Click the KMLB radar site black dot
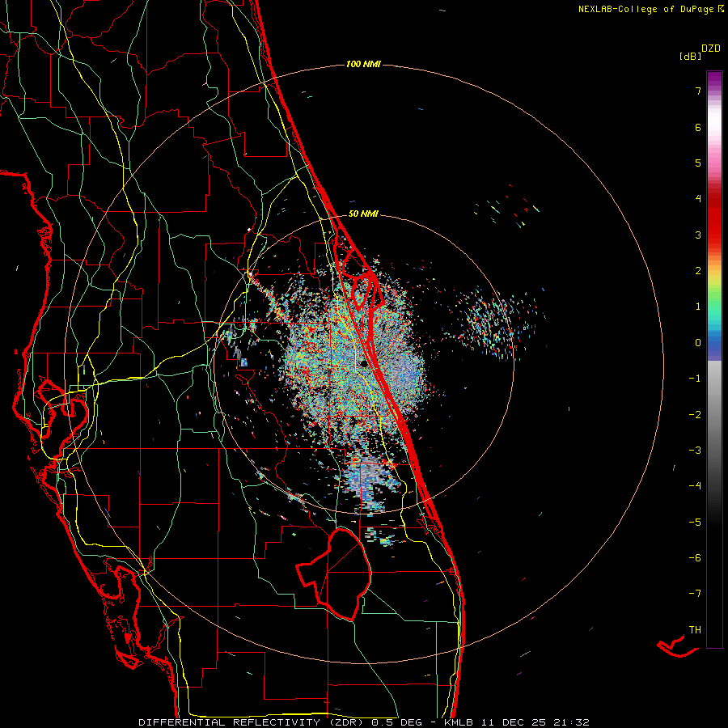The width and height of the screenshot is (728, 728). coord(363,363)
